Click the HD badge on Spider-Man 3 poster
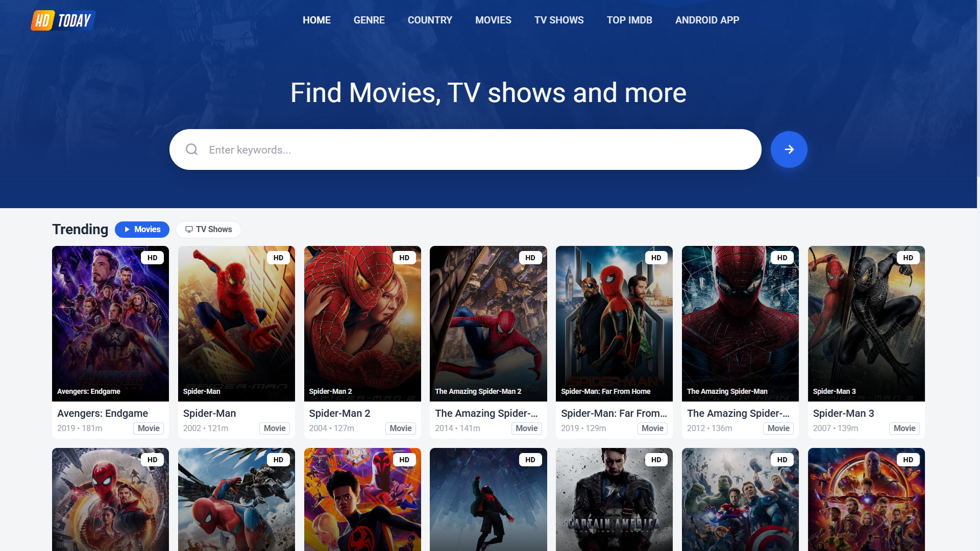The image size is (980, 551). pyautogui.click(x=908, y=258)
